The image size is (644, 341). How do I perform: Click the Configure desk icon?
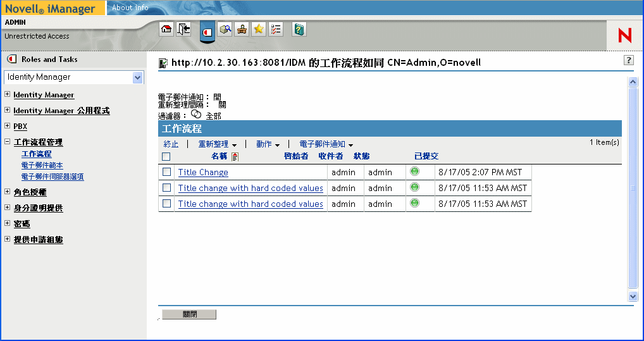coord(242,29)
